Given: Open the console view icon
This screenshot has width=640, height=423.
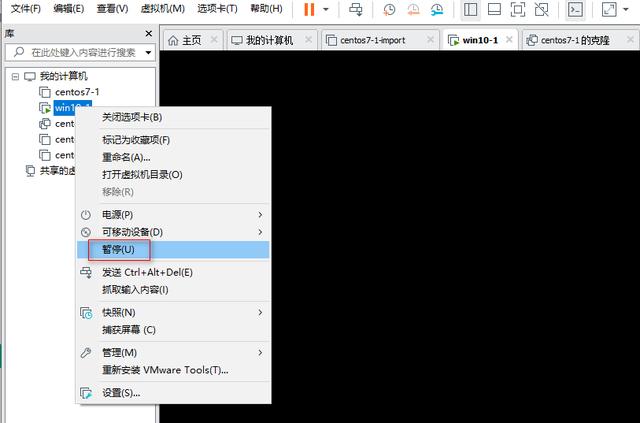Looking at the screenshot, I should pyautogui.click(x=576, y=9).
